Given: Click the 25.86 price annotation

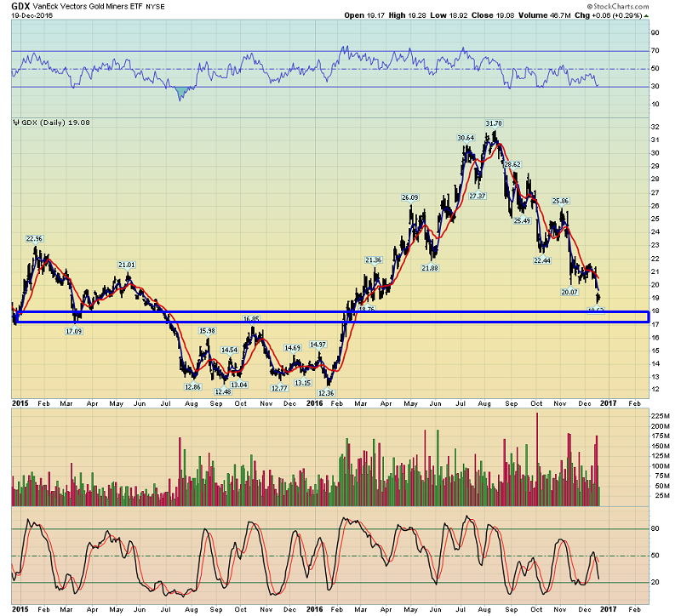Looking at the screenshot, I should (x=560, y=201).
